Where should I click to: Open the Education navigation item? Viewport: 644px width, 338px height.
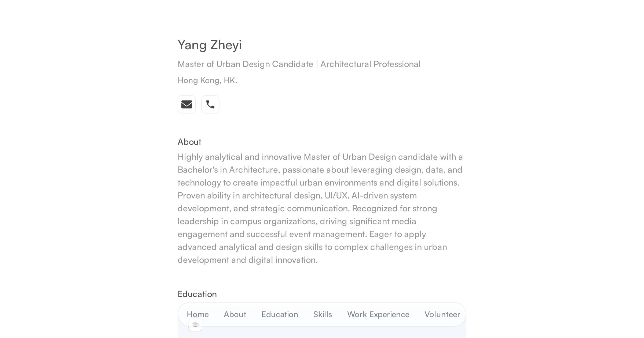click(x=280, y=314)
